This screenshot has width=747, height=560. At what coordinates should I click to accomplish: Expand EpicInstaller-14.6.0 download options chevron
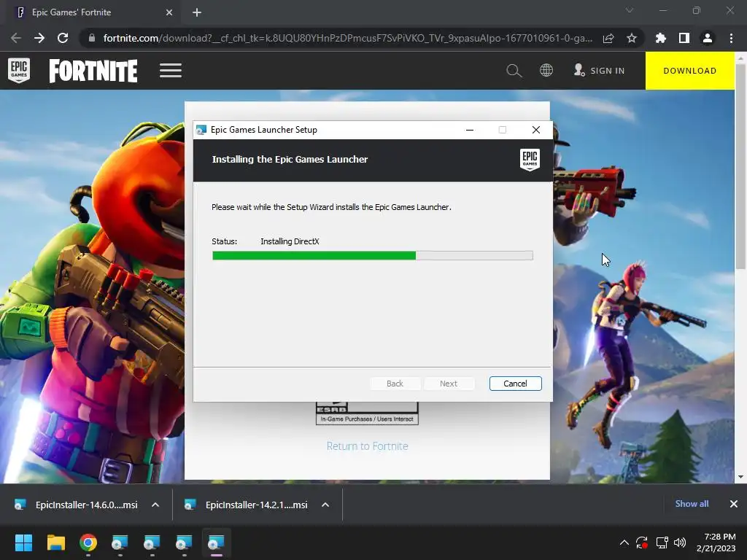[155, 505]
